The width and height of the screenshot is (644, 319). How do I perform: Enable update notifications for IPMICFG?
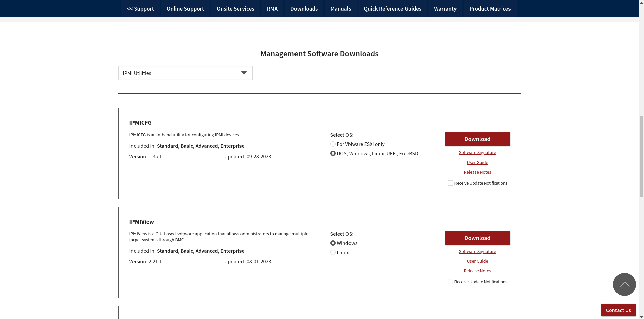pos(450,183)
